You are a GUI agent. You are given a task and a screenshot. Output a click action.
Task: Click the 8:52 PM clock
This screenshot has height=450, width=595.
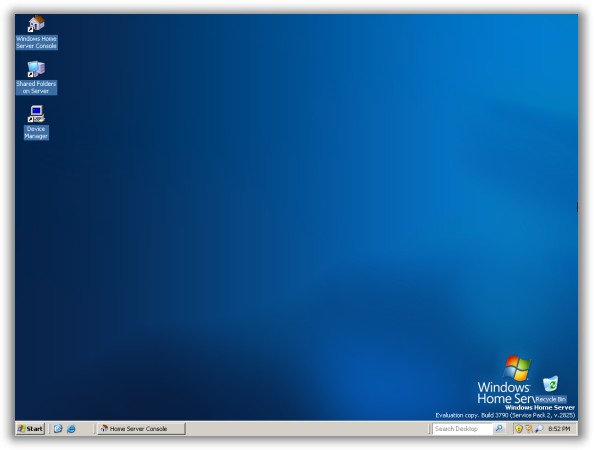coord(559,429)
